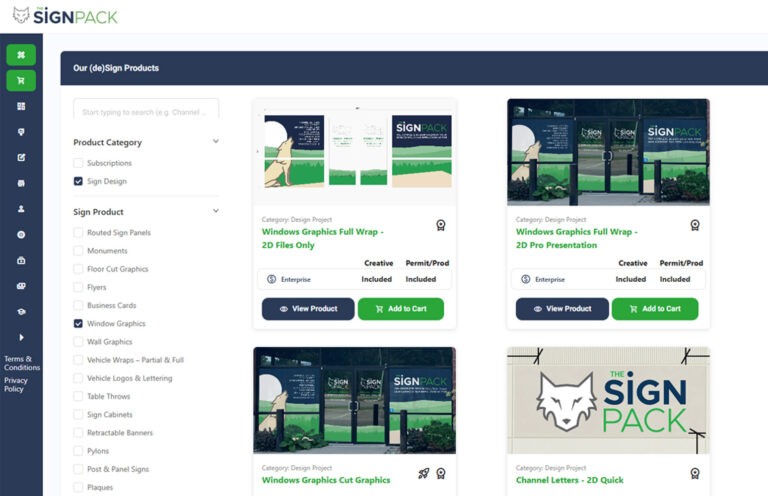Click the edit pencil sidebar icon
The image size is (768, 496).
(21, 157)
